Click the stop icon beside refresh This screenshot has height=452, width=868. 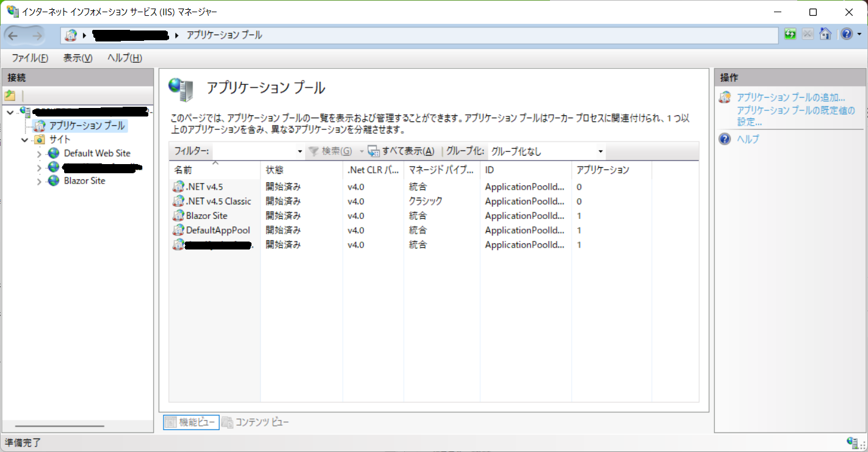pos(808,34)
